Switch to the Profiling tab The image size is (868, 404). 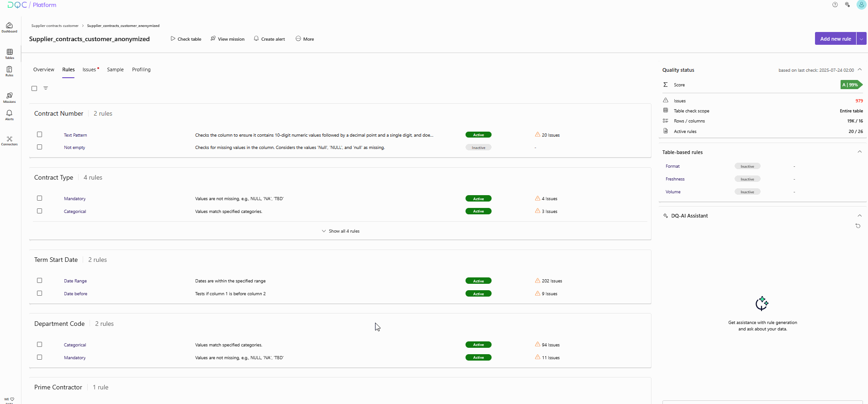141,69
